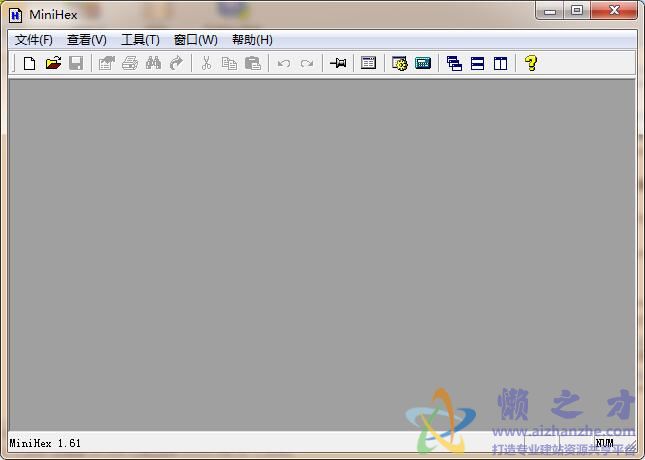This screenshot has width=645, height=460.
Task: Click the Copy toolbar icon
Action: (229, 63)
